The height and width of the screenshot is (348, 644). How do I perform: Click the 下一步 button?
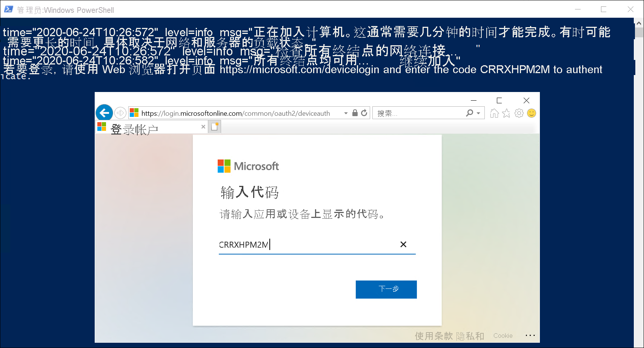click(x=386, y=290)
